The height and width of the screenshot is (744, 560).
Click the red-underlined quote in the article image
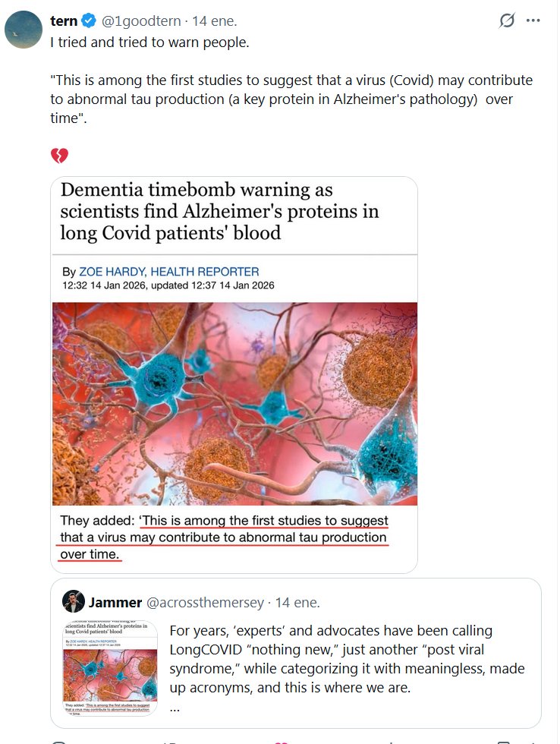coord(225,538)
